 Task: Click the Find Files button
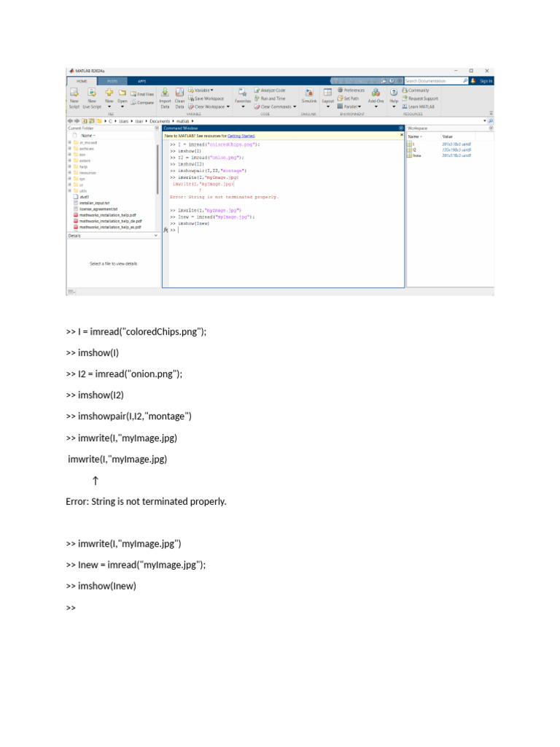click(142, 94)
